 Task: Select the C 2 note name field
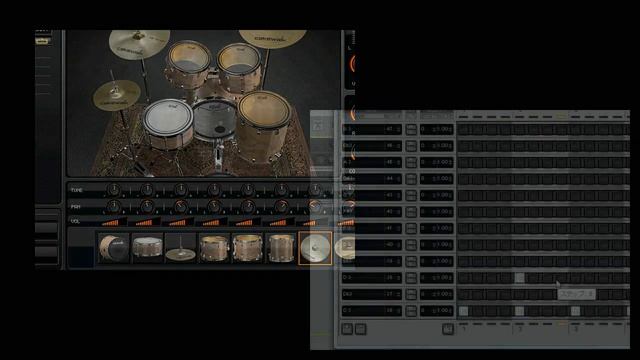point(371,311)
